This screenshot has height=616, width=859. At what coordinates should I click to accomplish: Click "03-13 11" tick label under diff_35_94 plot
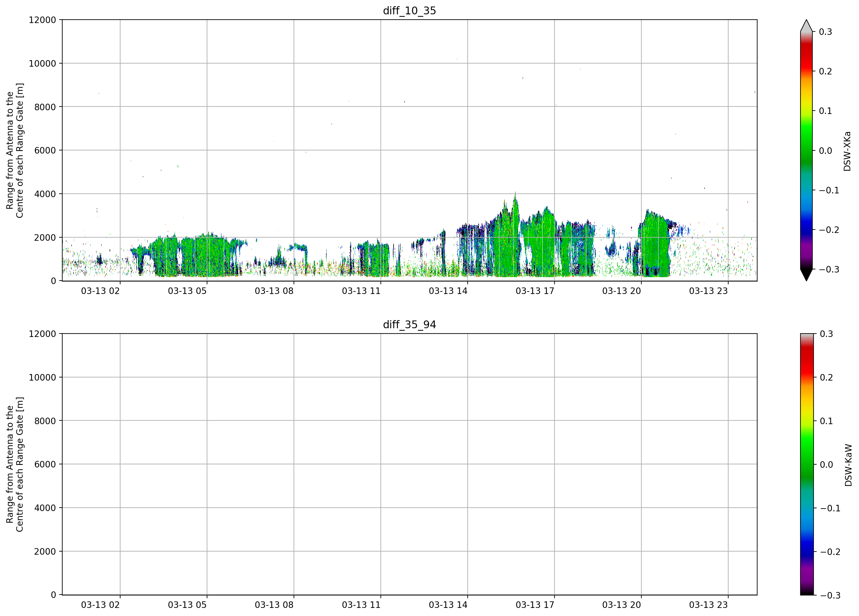tap(361, 605)
